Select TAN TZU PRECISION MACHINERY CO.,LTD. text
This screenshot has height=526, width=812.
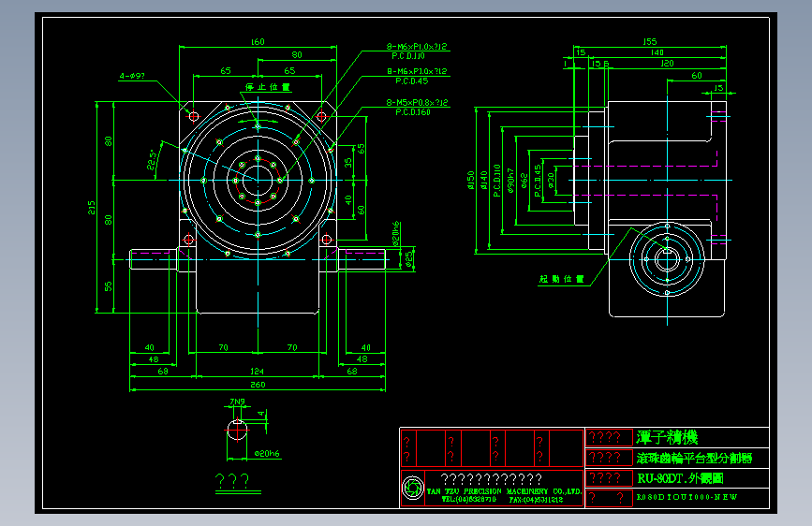[504, 491]
